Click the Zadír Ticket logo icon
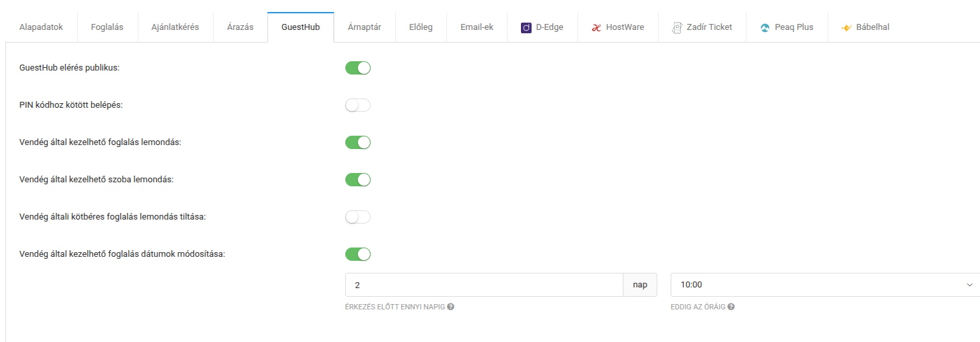The height and width of the screenshot is (342, 980). (x=677, y=27)
